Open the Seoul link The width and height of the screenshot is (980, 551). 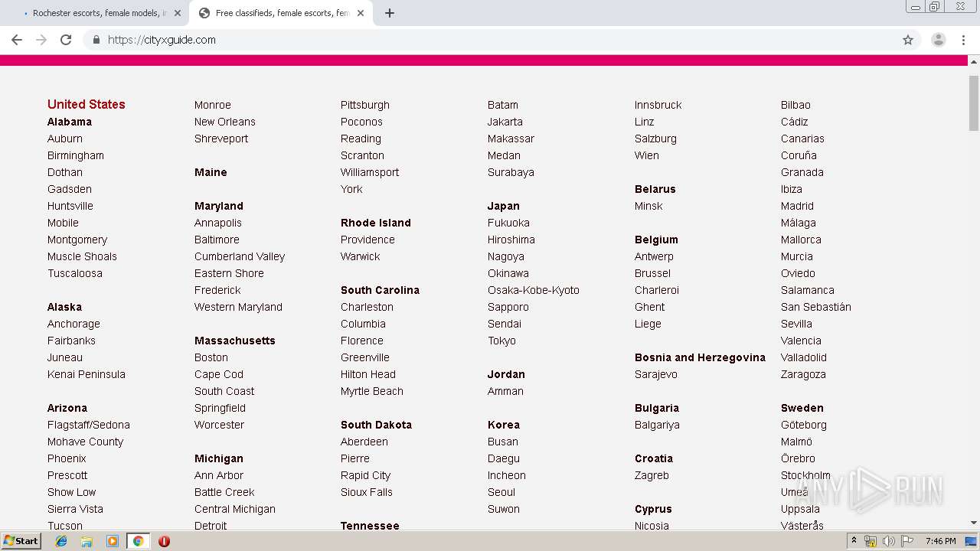point(501,492)
